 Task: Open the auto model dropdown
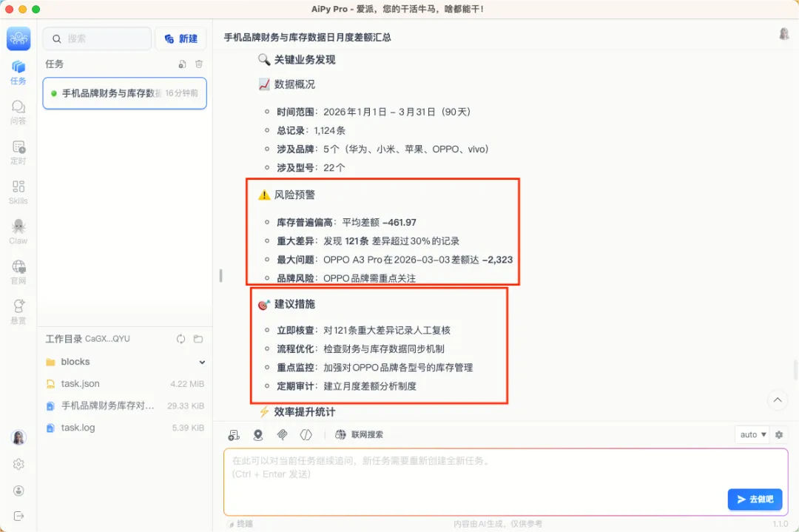752,434
